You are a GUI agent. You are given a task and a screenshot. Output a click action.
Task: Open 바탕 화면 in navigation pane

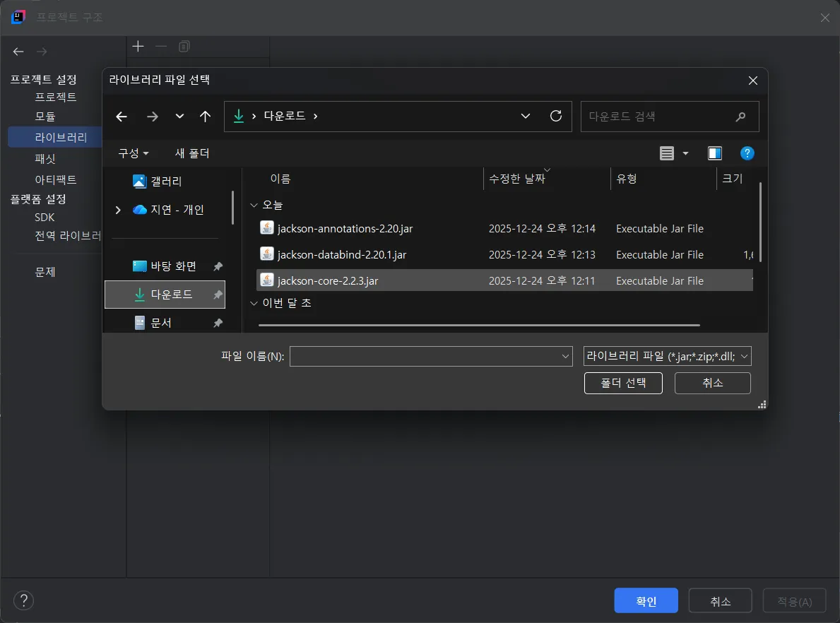(x=165, y=266)
